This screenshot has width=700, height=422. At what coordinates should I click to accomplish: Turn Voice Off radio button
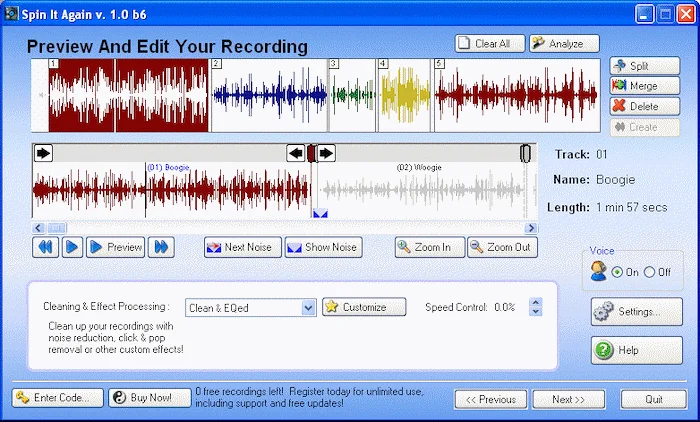650,272
